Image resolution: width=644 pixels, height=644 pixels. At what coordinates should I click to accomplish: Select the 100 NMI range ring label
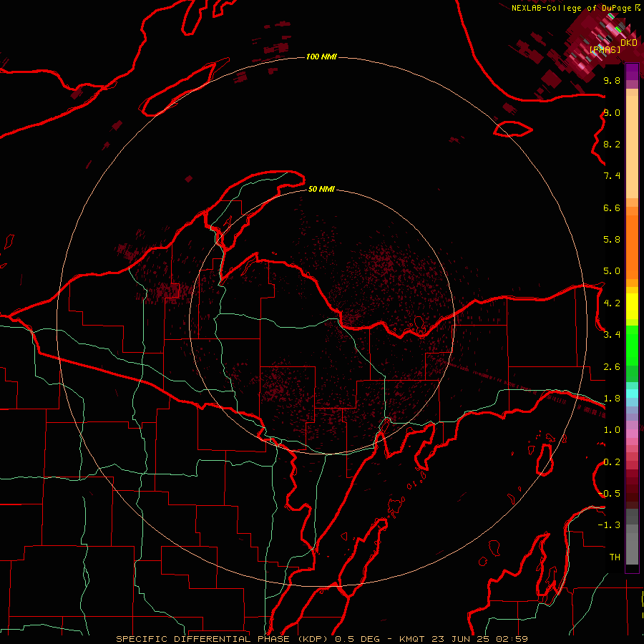321,57
